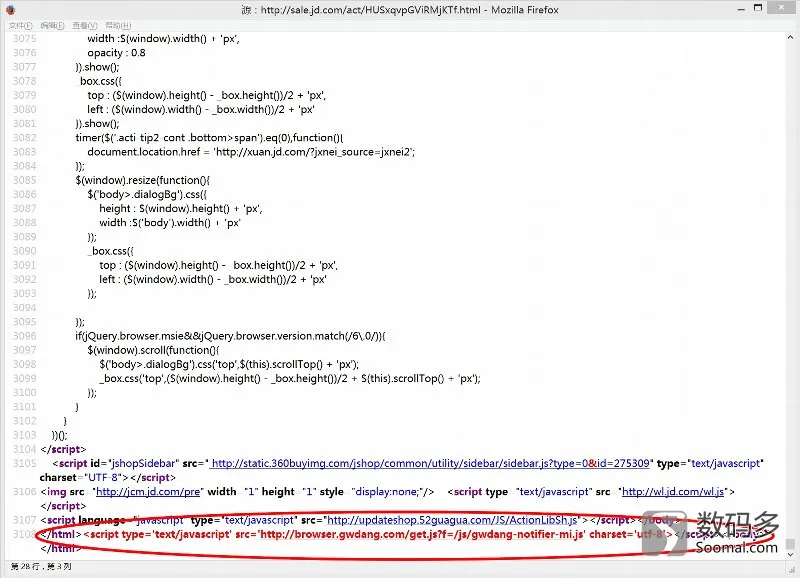Click the xuan.jd.com document.location.href line
The image size is (800, 578).
(x=251, y=152)
